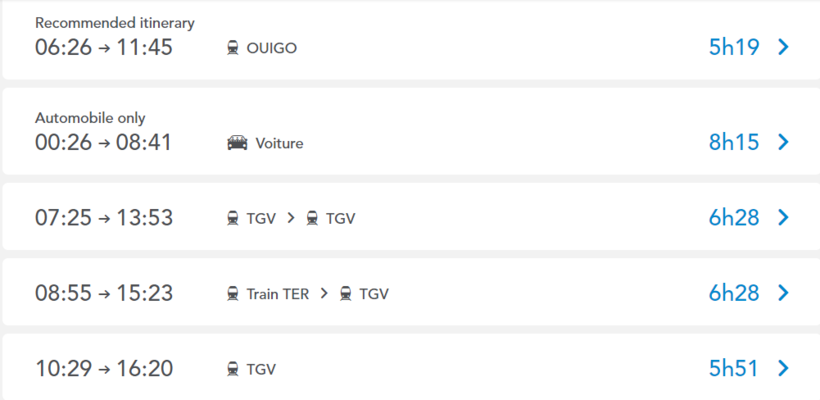This screenshot has height=400, width=820.
Task: Select the 8h15 duration link
Action: (x=734, y=142)
